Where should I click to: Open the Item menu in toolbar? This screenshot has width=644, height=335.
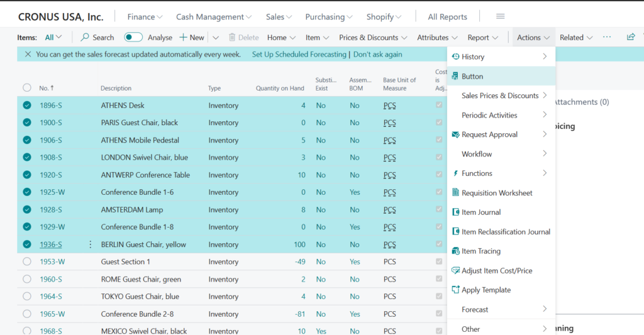tap(317, 37)
